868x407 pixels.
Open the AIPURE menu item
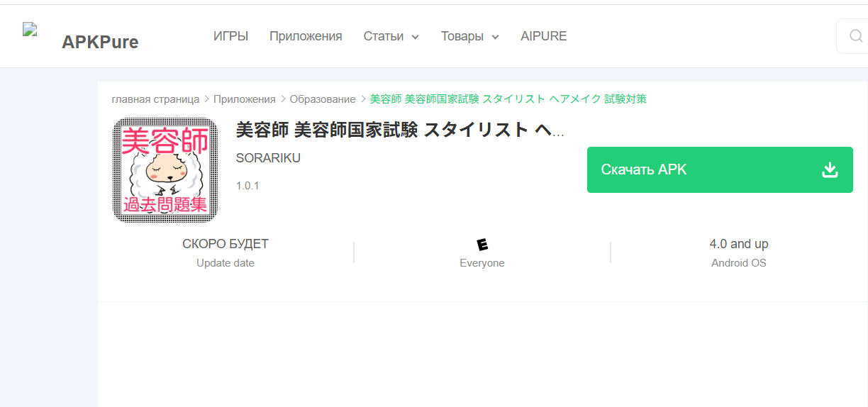tap(544, 36)
